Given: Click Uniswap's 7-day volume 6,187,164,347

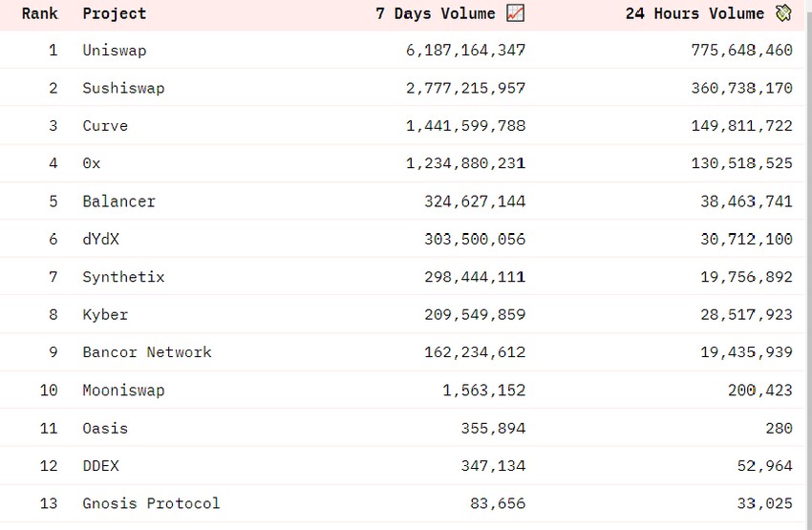Looking at the screenshot, I should [465, 50].
